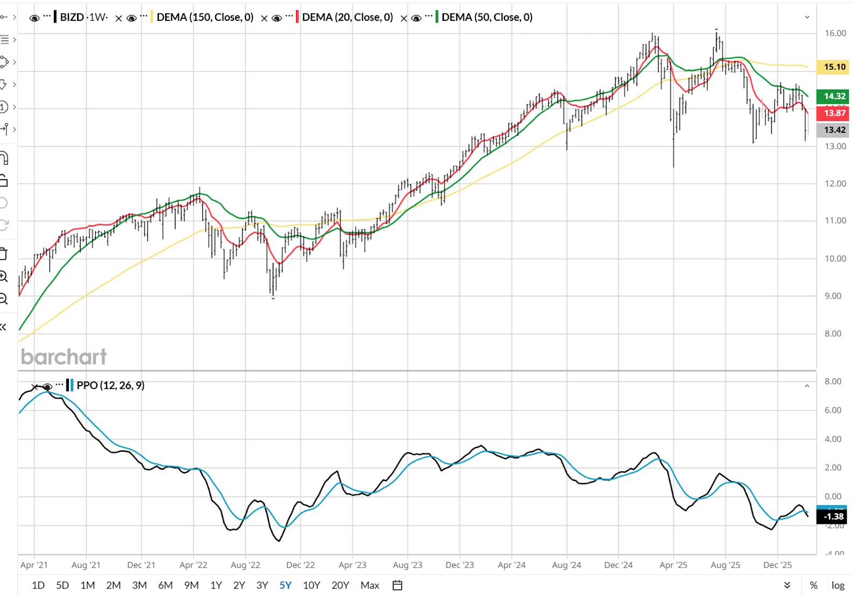Click the DEMA 20 red color swatch
Screen dimensions: 861x616
click(298, 17)
